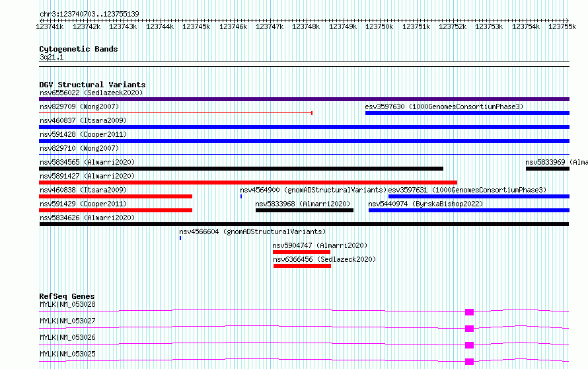Select the red nsv591429 variant bar
This screenshot has height=369, width=588.
[x=116, y=210]
